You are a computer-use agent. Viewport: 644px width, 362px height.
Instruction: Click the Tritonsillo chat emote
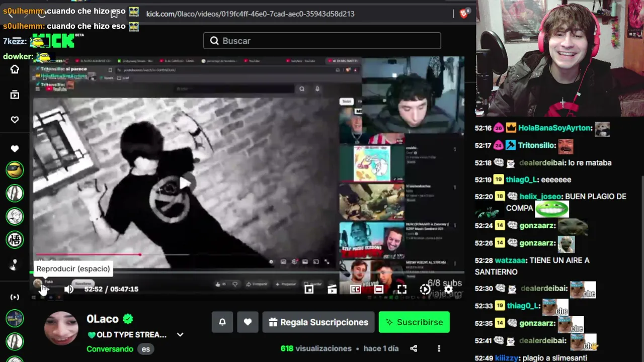point(566,146)
